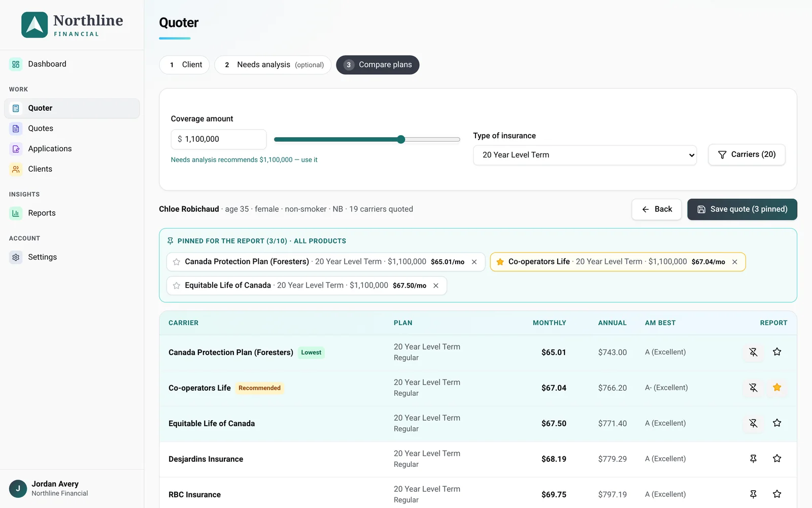Click the Plan column header
This screenshot has height=508, width=812.
coord(403,323)
